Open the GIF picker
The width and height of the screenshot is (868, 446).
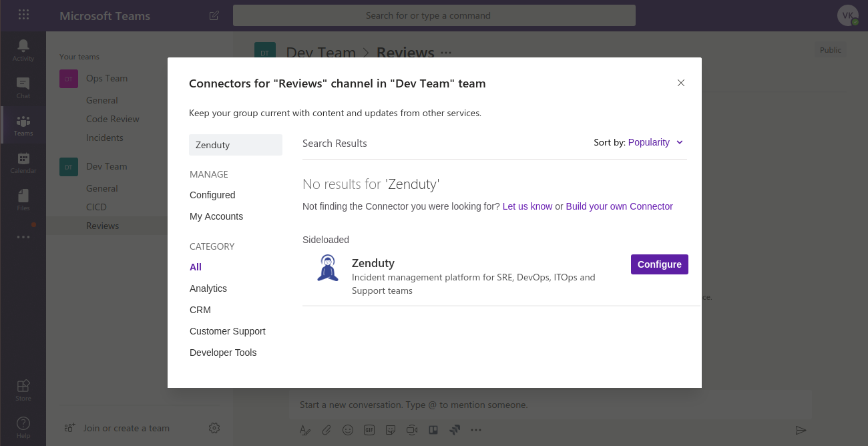click(369, 430)
